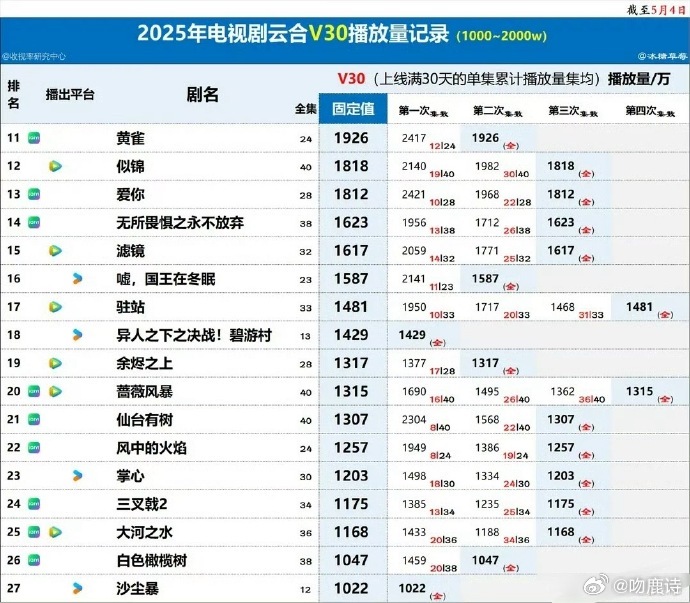Click the iQiyi icon in the 风中的火焰 row
The width and height of the screenshot is (690, 603).
tap(34, 448)
